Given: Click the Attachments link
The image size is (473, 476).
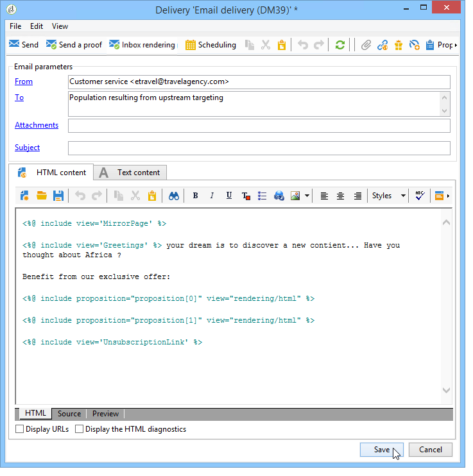Looking at the screenshot, I should point(37,125).
